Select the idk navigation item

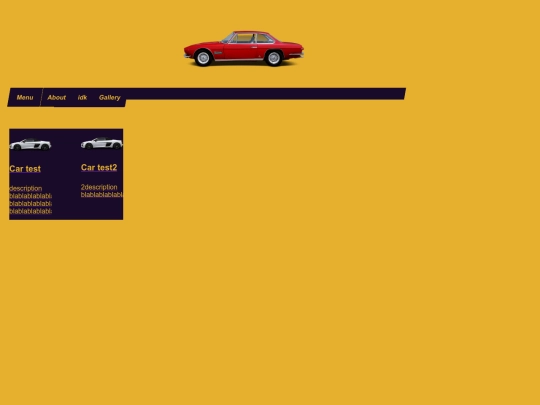click(x=82, y=97)
